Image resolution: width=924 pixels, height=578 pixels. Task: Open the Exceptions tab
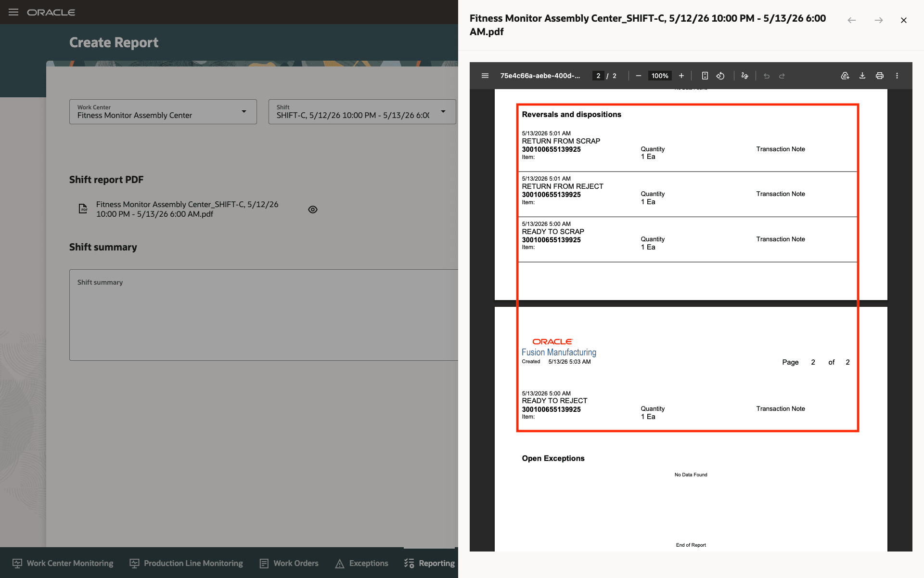pyautogui.click(x=362, y=563)
